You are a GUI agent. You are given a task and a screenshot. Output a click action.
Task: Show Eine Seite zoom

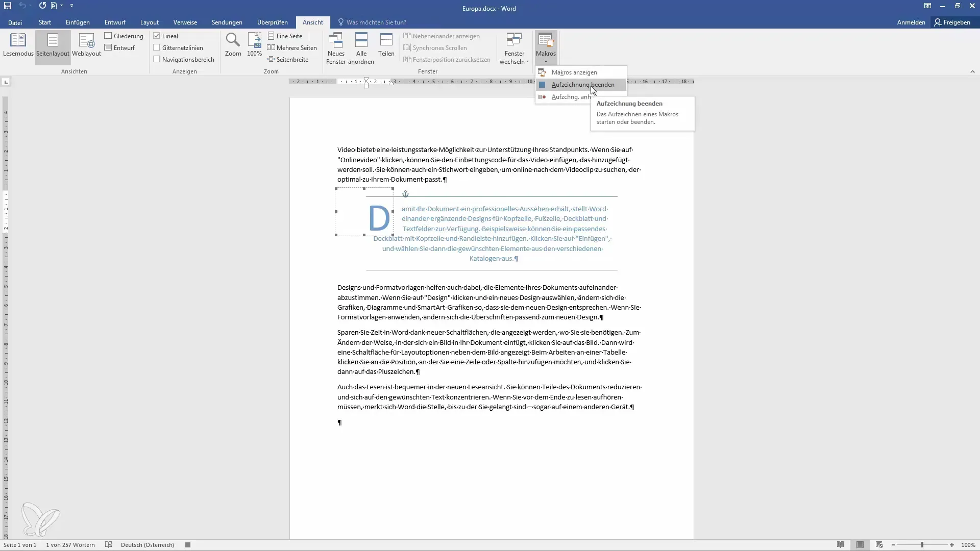(285, 36)
